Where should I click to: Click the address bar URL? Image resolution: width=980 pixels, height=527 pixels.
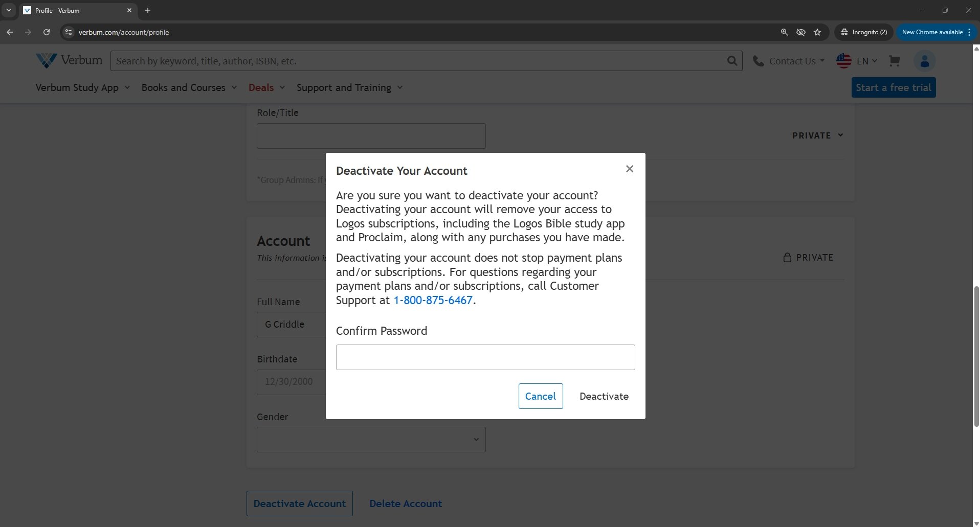(x=124, y=32)
